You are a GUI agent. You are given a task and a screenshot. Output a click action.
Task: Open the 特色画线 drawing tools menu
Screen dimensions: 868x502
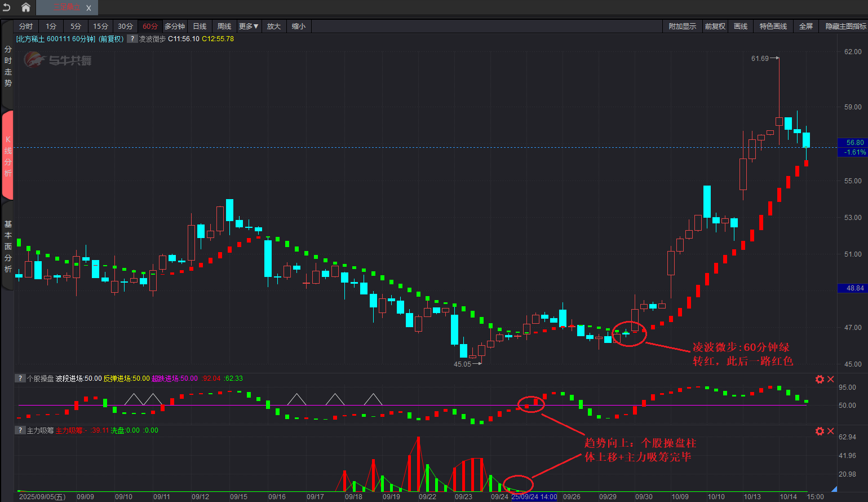tap(773, 27)
